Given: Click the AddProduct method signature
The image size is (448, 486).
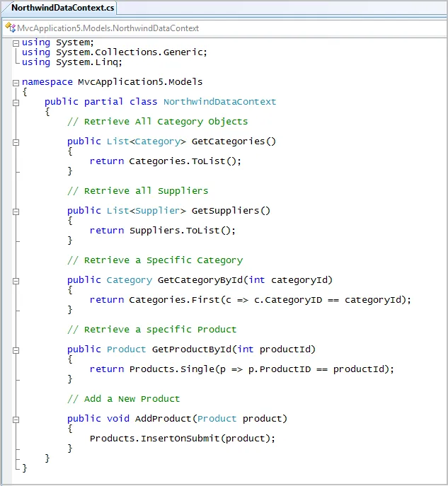Looking at the screenshot, I should (x=178, y=419).
